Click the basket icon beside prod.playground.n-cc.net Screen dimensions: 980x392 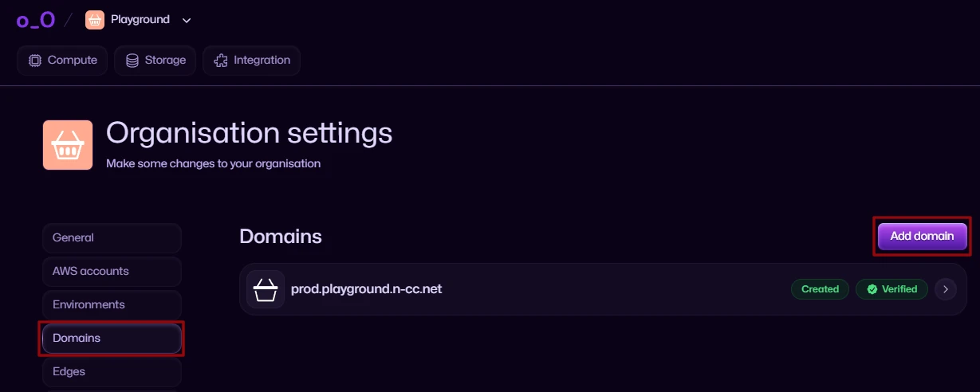pyautogui.click(x=266, y=289)
